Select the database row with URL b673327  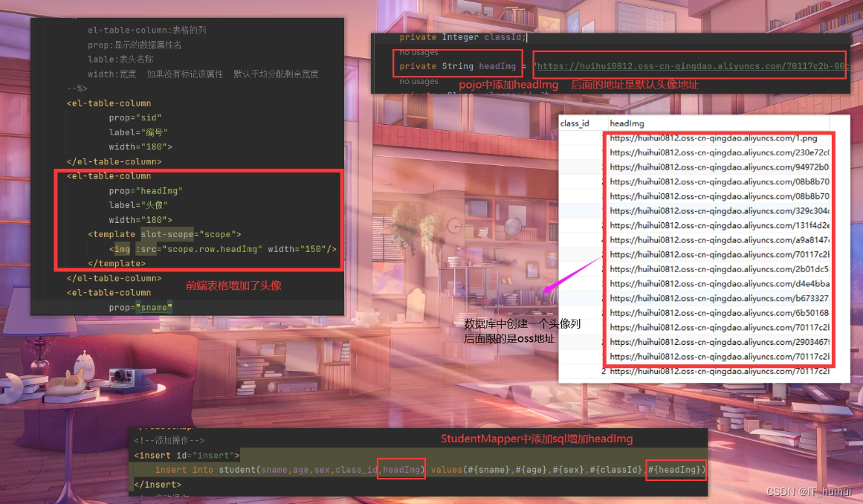click(720, 298)
